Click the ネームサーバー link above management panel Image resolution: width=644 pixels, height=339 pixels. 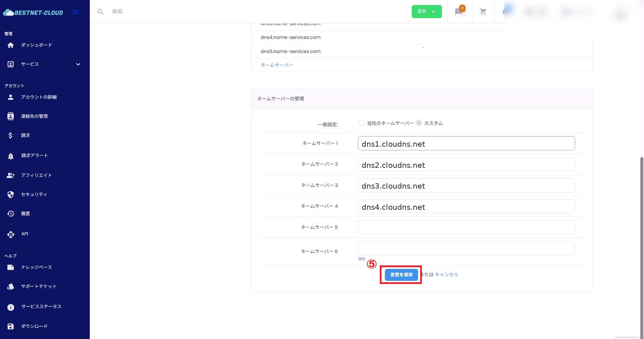tap(277, 65)
